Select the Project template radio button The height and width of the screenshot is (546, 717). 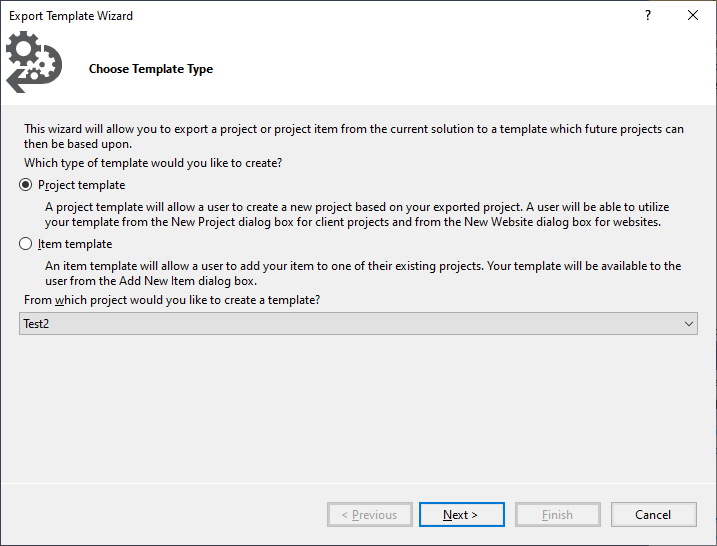click(x=26, y=185)
